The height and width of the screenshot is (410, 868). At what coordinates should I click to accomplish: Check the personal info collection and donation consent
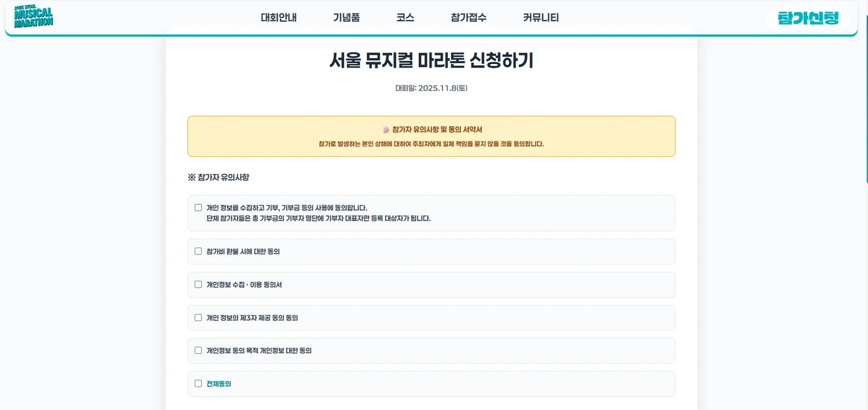point(198,207)
